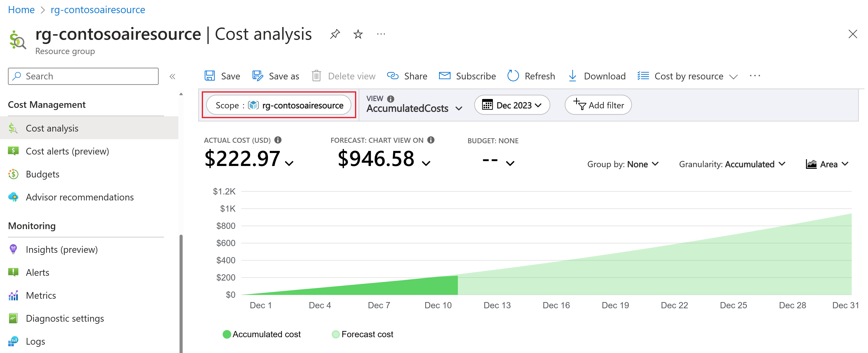Screen dimensions: 868x353
Task: Expand the Budget none dropdown
Action: coord(510,163)
